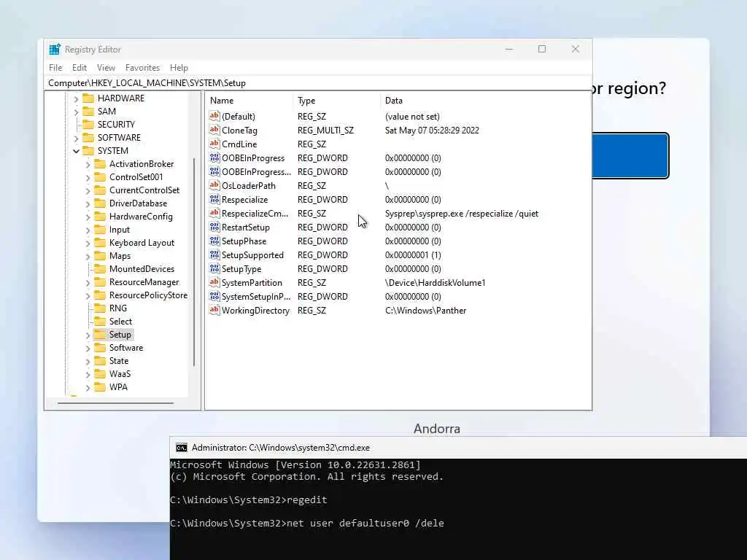Select the Software subkey under SYSTEM
747x560 pixels.
point(126,348)
